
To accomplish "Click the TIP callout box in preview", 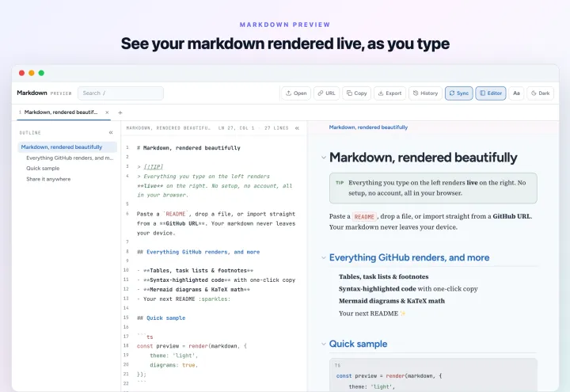I will coord(433,188).
